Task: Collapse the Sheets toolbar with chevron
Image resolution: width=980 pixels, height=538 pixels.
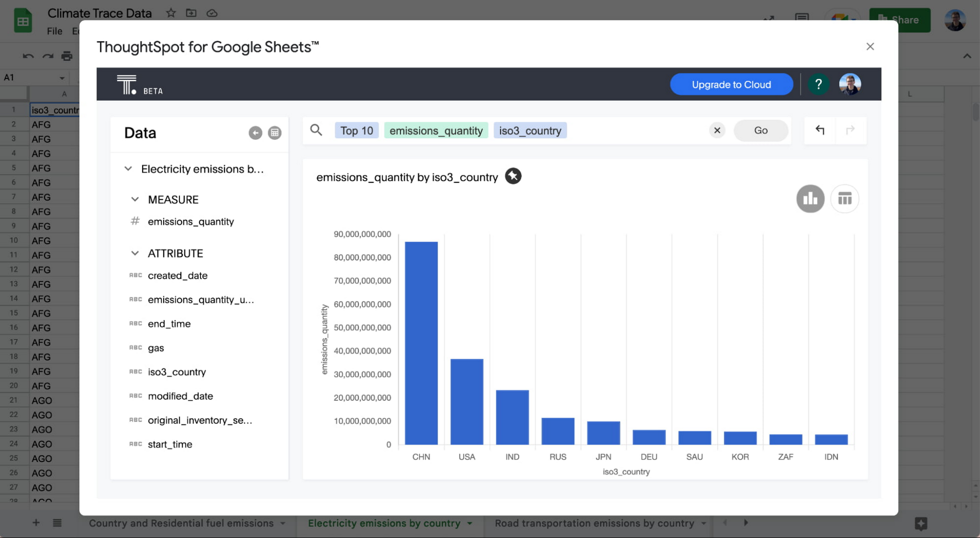Action: click(x=967, y=56)
